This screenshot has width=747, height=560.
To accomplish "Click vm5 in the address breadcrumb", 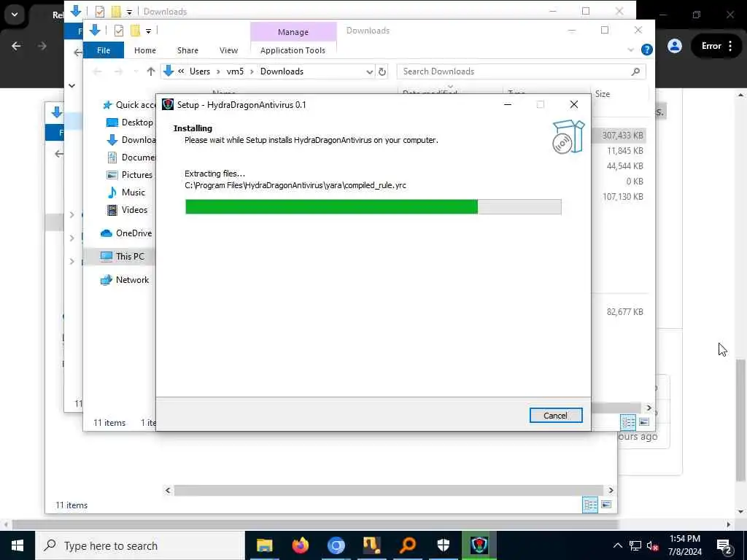I will coord(235,71).
